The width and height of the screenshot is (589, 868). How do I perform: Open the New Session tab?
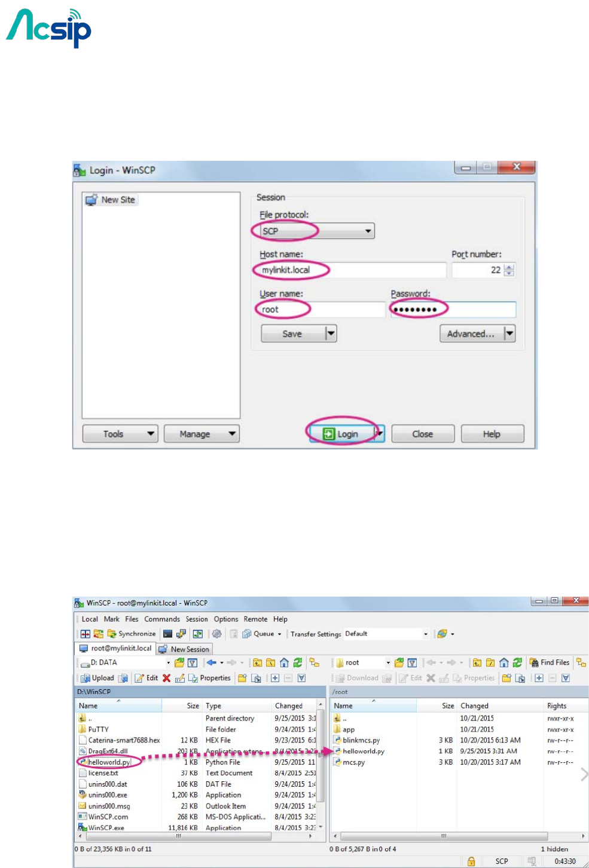(x=184, y=649)
